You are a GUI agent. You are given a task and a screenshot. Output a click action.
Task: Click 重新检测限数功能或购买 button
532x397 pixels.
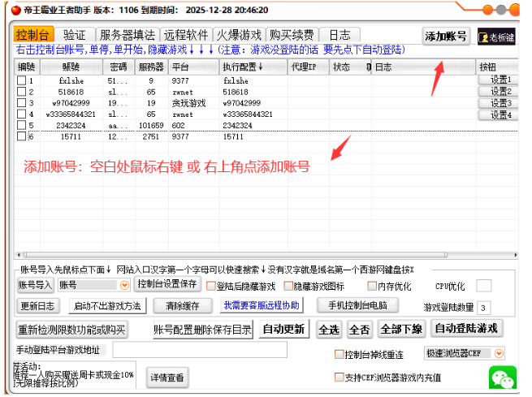(72, 330)
